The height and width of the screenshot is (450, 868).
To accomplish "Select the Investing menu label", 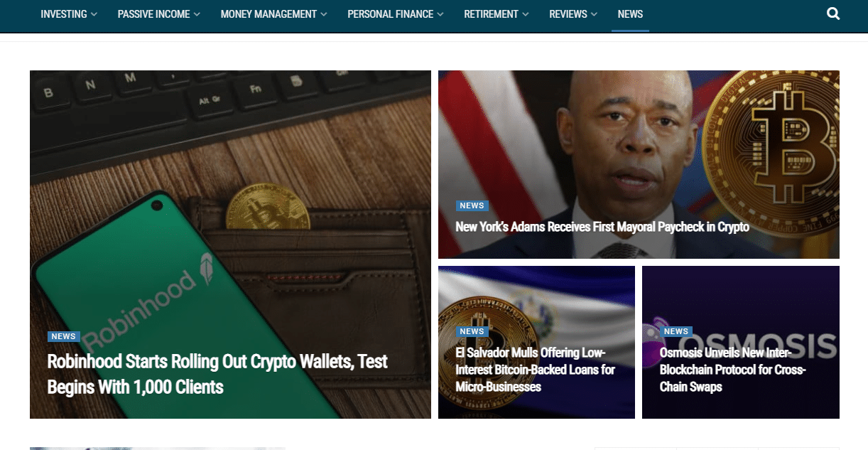I will (64, 14).
